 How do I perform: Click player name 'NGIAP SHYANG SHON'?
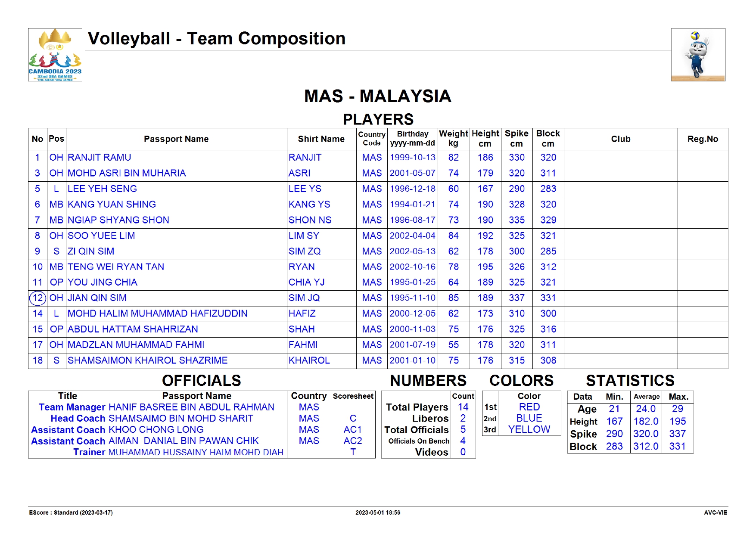[x=118, y=220]
